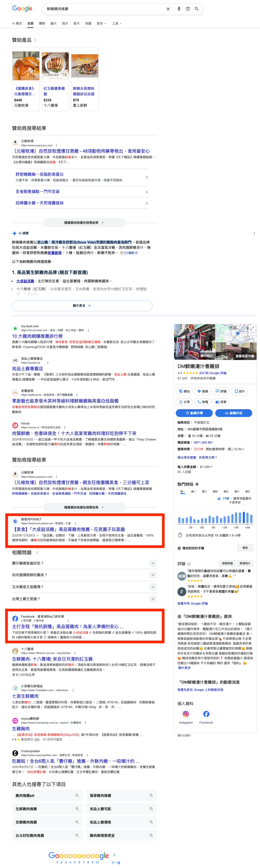Click the Facebook profile icon
260x868 pixels.
pos(206,714)
